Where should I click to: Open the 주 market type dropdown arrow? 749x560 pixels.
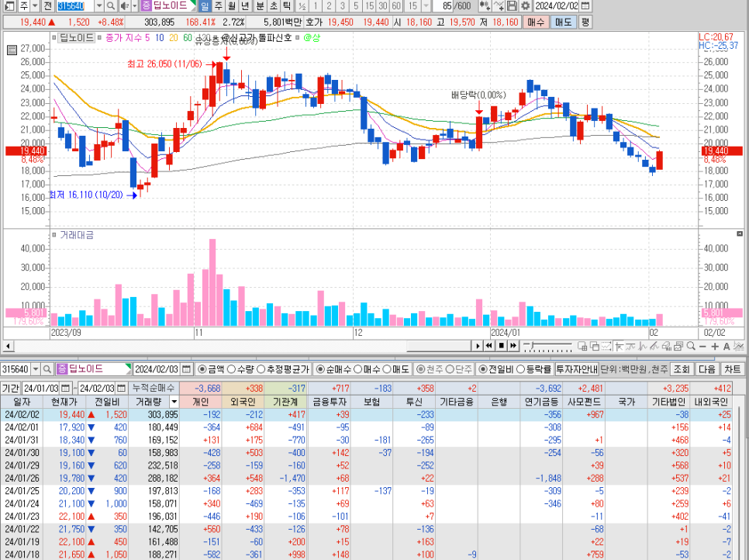click(35, 5)
